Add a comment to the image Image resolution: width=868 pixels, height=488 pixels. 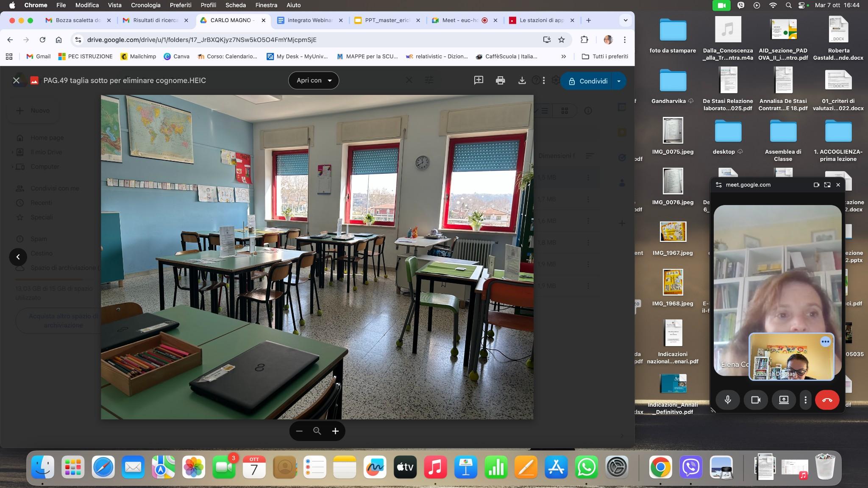click(x=479, y=80)
